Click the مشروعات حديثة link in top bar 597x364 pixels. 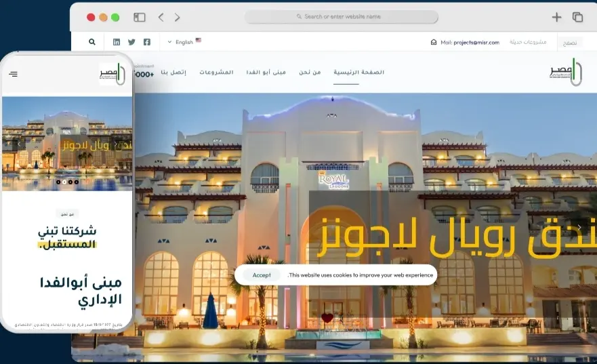point(528,42)
